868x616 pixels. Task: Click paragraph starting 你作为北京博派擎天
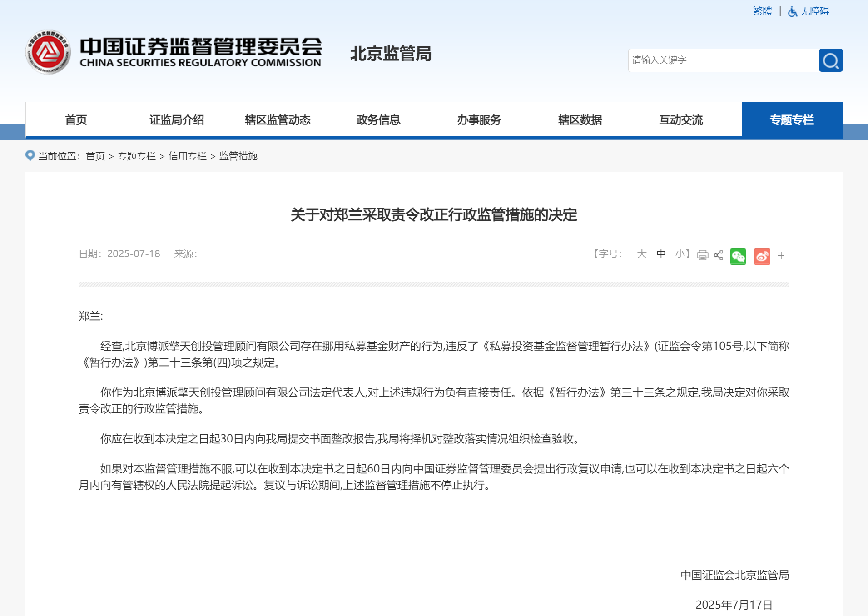[434, 401]
